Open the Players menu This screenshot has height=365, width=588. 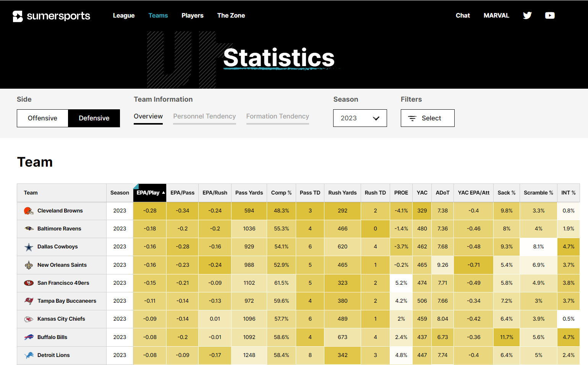(193, 15)
